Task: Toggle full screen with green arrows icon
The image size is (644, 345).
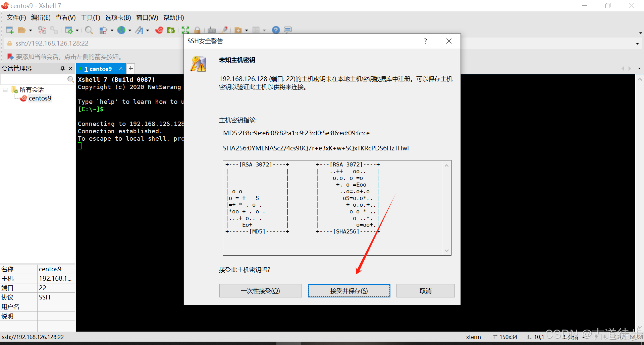Action: pyautogui.click(x=185, y=30)
